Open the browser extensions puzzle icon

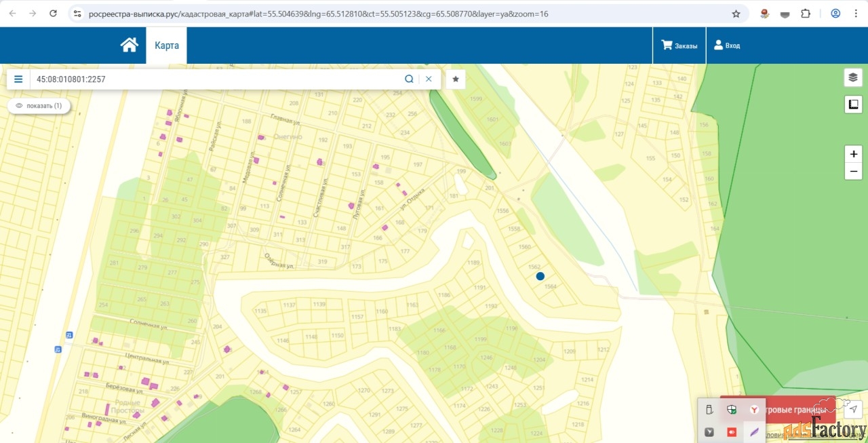click(x=806, y=14)
